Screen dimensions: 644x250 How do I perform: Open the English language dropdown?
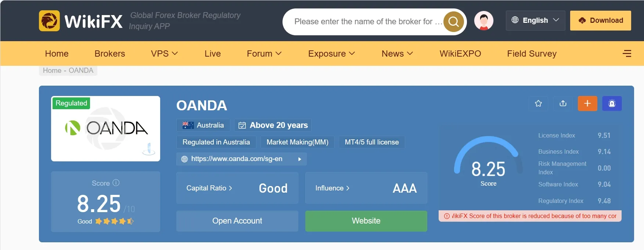[535, 21]
